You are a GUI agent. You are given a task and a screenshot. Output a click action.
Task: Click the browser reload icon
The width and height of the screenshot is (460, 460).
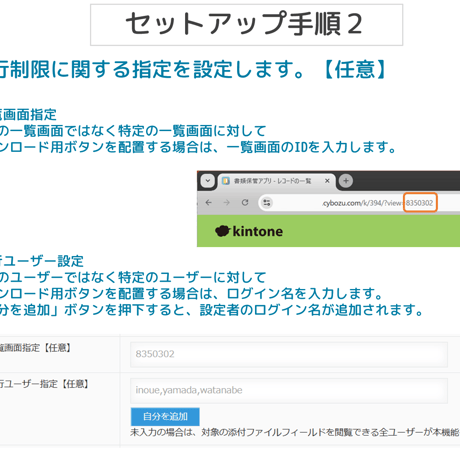(245, 203)
